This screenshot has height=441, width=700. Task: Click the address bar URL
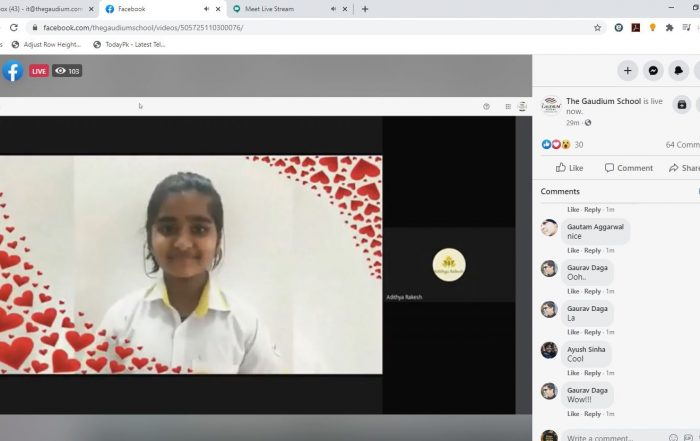click(x=143, y=28)
